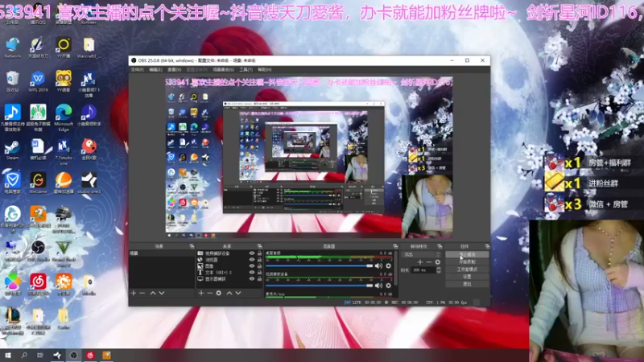Add a new scene with plus icon
The image size is (644, 362).
[x=133, y=293]
